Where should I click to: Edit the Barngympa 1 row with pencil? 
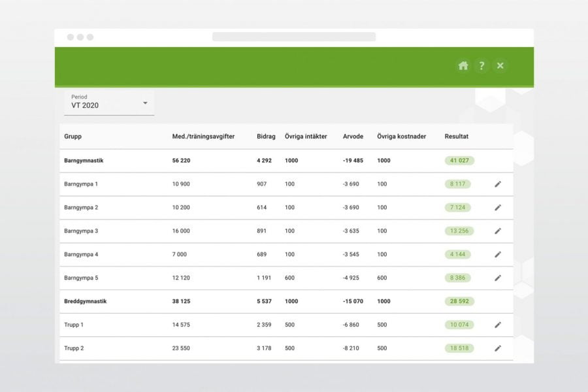click(x=498, y=184)
